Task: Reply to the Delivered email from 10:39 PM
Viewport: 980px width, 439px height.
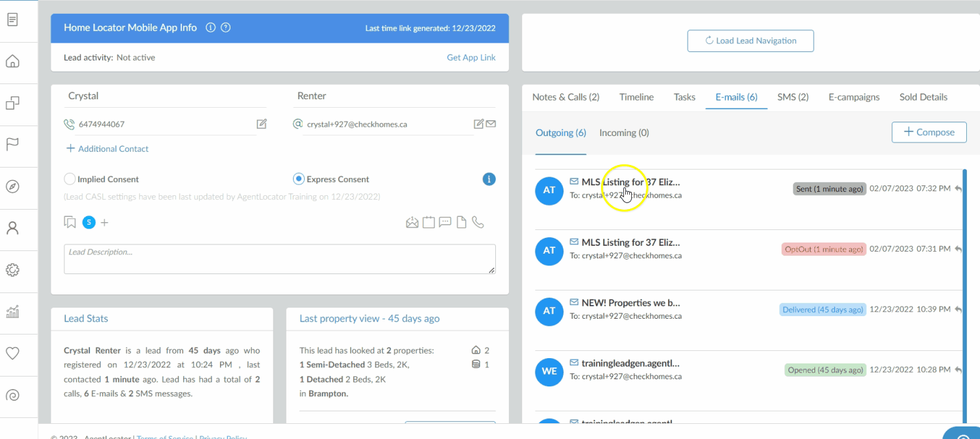Action: pyautogui.click(x=958, y=310)
